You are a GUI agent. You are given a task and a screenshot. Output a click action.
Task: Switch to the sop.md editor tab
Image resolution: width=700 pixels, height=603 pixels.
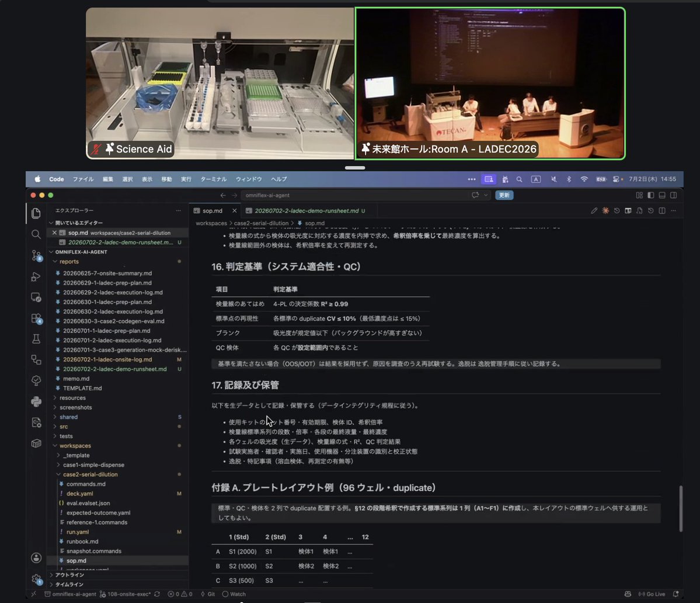213,211
